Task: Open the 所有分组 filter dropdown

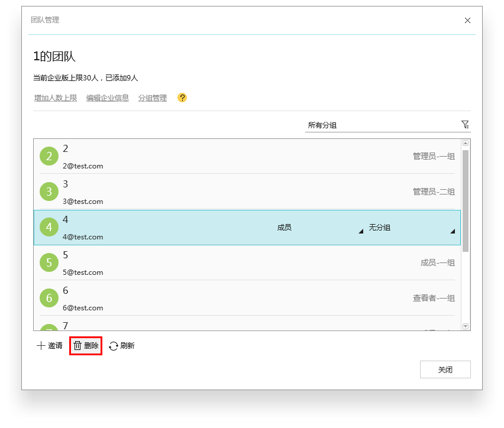Action: [387, 125]
